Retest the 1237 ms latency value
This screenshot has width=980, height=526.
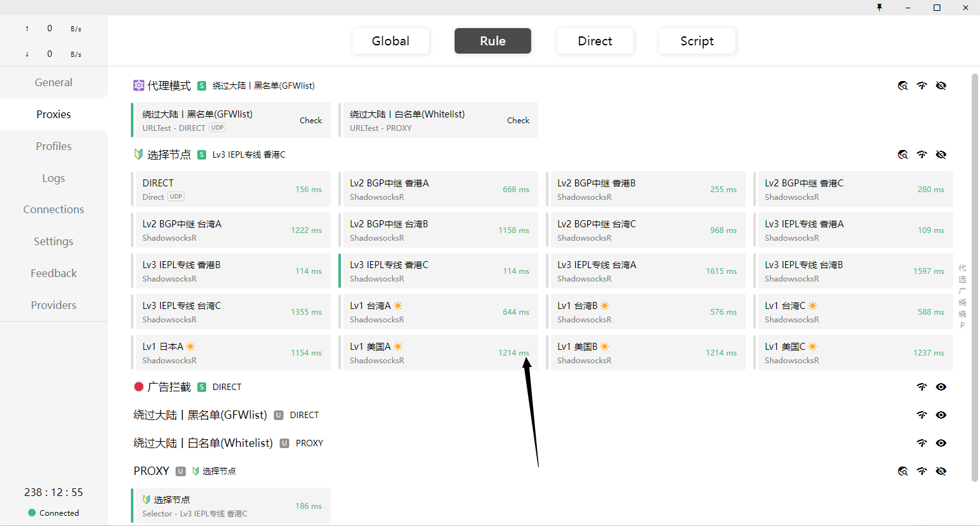coord(928,353)
